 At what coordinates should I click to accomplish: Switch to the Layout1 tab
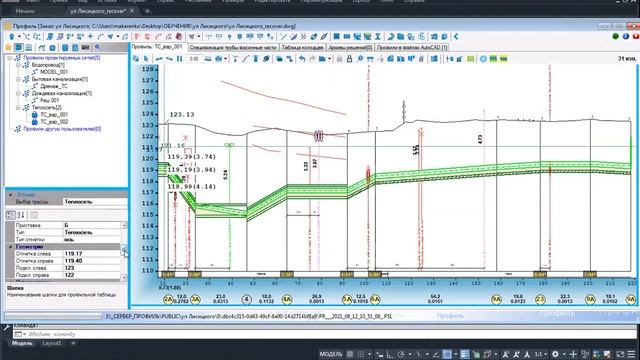click(x=52, y=343)
